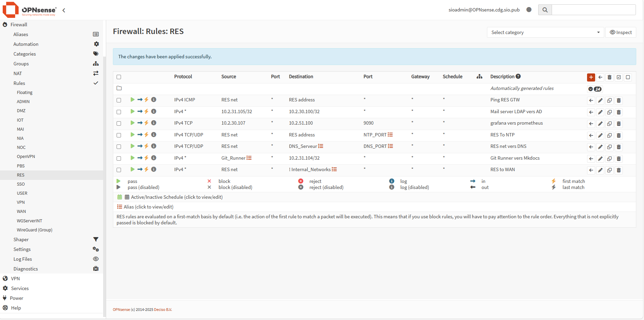Image resolution: width=644 pixels, height=320 pixels.
Task: Open the Deciso B.V. footer link
Action: [163, 310]
